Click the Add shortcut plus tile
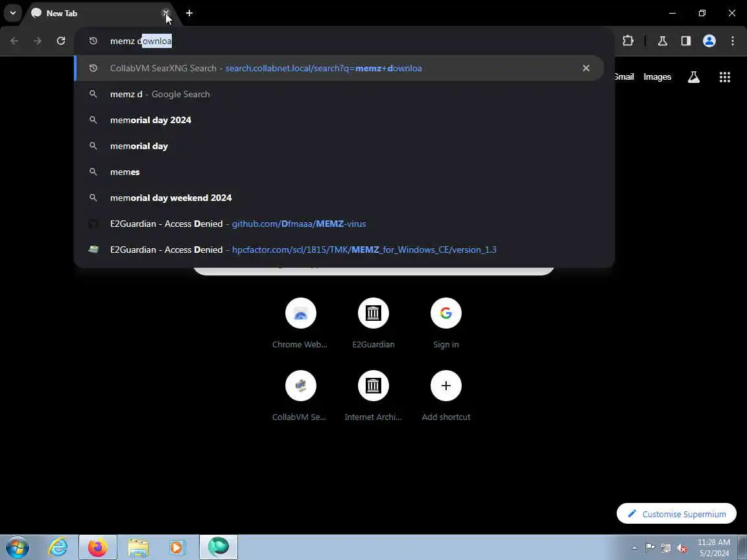This screenshot has height=560, width=747. pos(446,395)
